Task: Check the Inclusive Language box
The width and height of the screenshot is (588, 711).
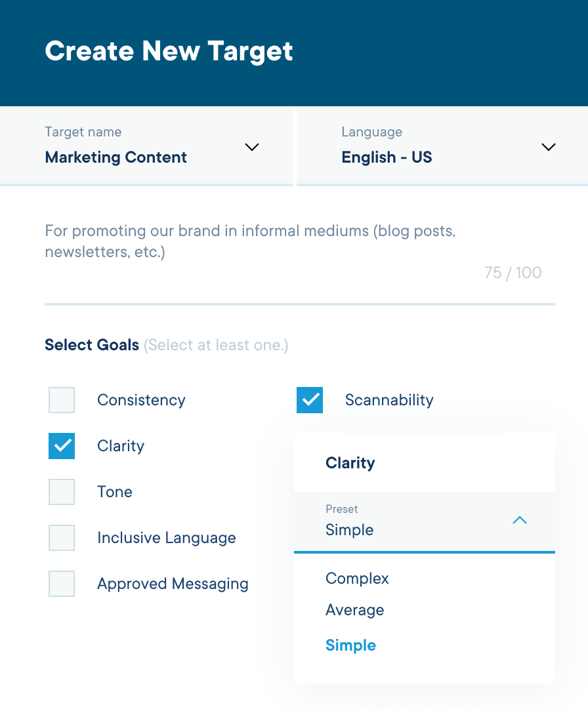Action: [x=62, y=538]
